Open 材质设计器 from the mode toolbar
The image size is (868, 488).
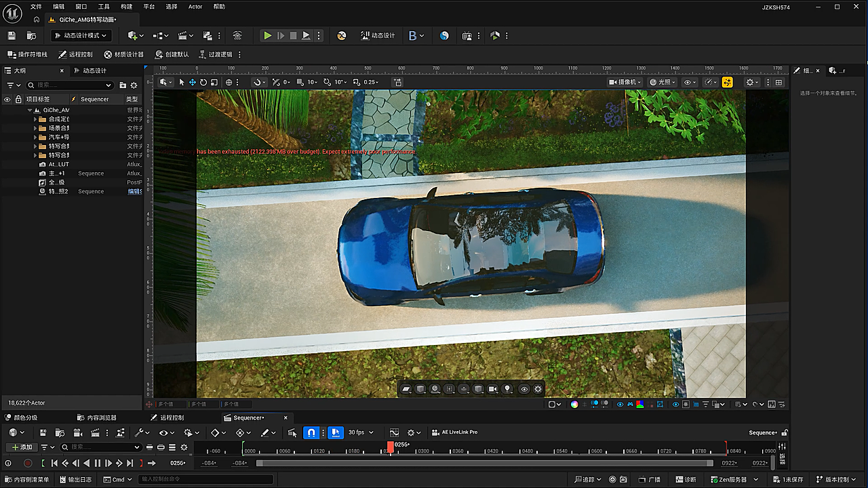point(123,54)
